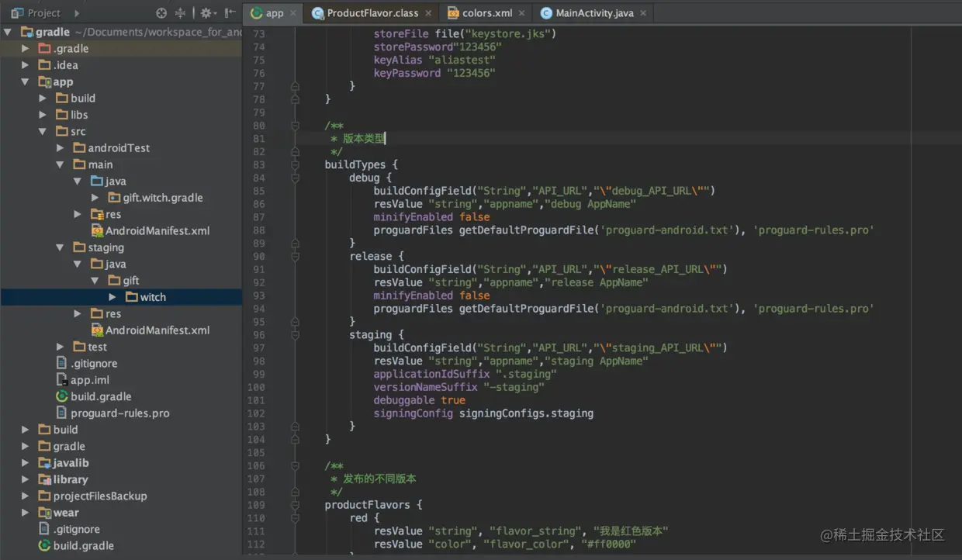The width and height of the screenshot is (962, 560).
Task: Click the proguard-rules.pro file icon
Action: (x=62, y=413)
